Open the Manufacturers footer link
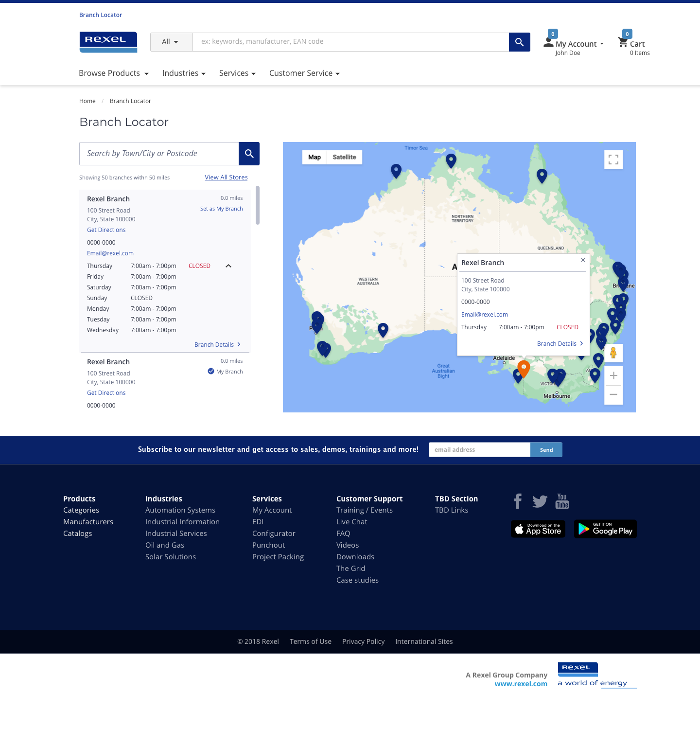This screenshot has height=730, width=700. coord(88,522)
